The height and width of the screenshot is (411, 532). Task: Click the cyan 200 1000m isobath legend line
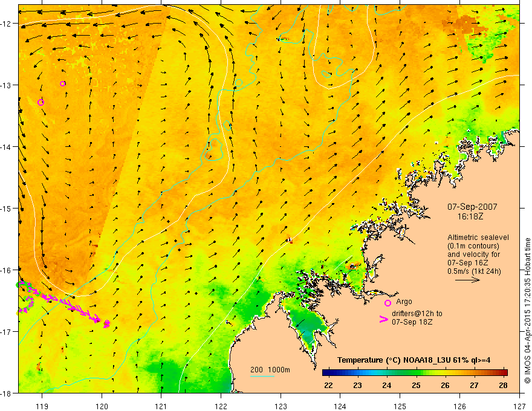tap(262, 376)
